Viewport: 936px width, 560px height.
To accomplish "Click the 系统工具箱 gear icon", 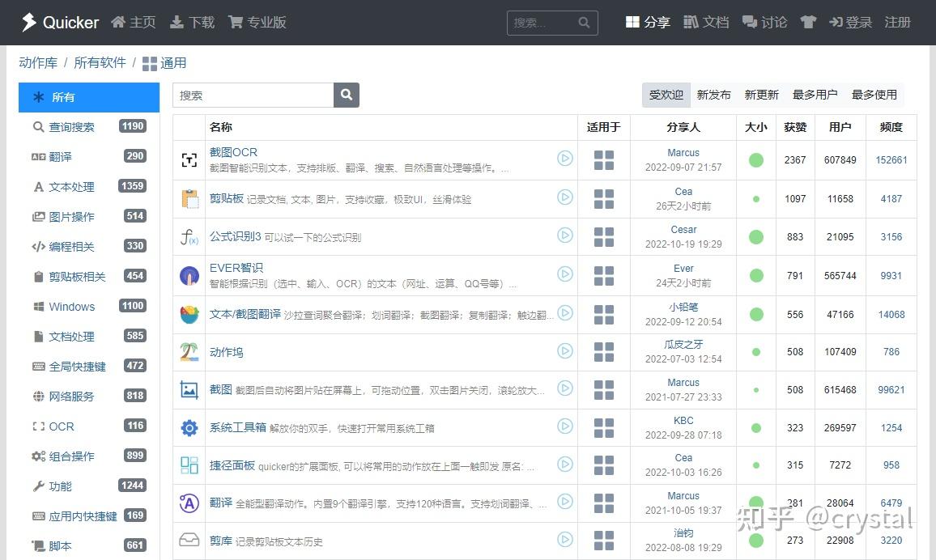I will pos(189,427).
